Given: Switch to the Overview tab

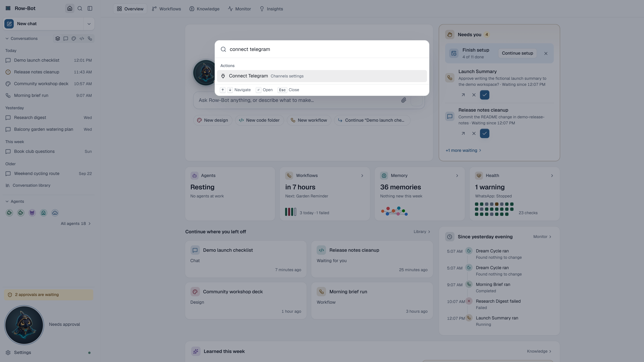Looking at the screenshot, I should (130, 9).
